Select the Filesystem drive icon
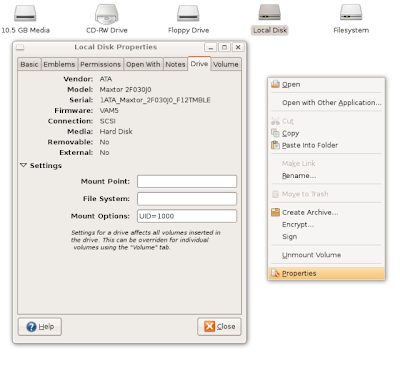This screenshot has height=366, width=400. pos(351,13)
